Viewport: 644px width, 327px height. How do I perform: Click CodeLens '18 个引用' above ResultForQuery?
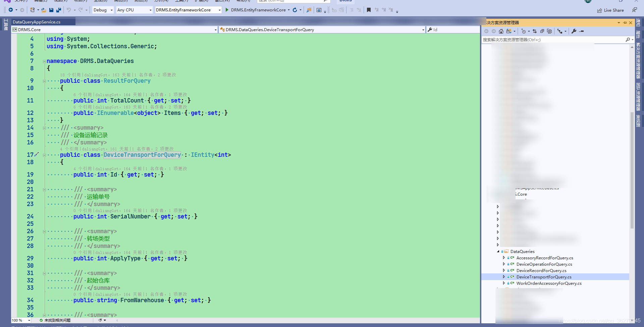tap(70, 75)
